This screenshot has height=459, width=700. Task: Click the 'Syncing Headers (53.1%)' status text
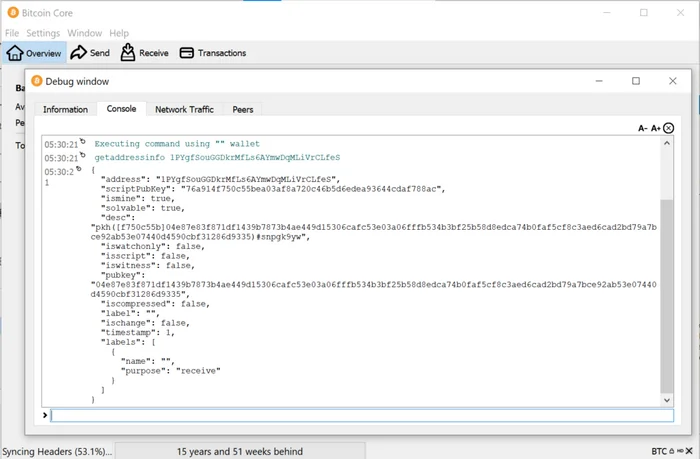pyautogui.click(x=57, y=451)
